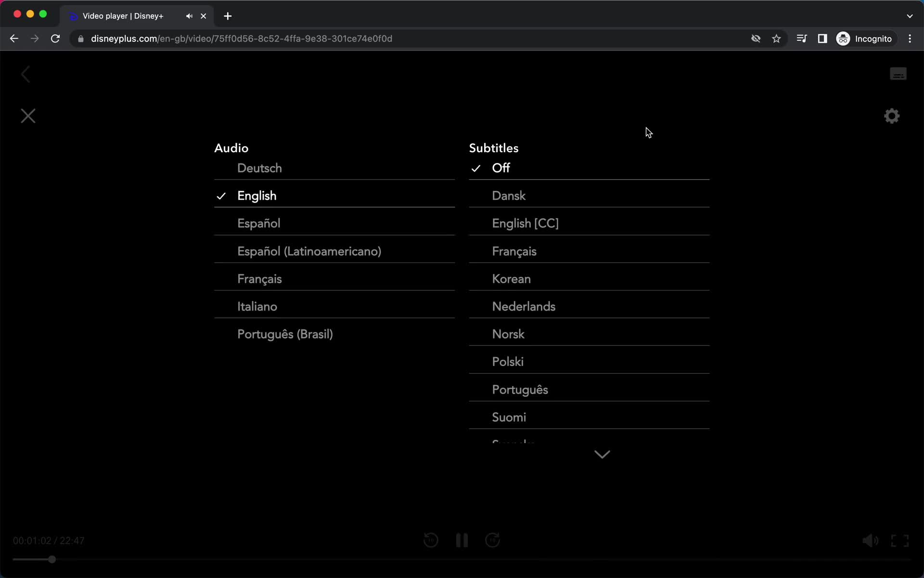The height and width of the screenshot is (578, 924).
Task: Toggle subtitles Off option
Action: tap(501, 168)
